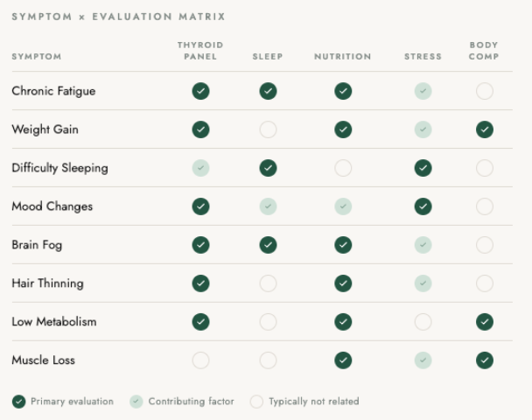Click empty Low Metabolism Stress circle

click(x=423, y=322)
